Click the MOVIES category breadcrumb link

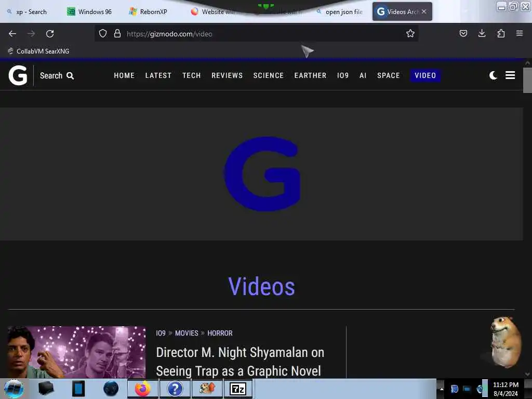pos(187,333)
